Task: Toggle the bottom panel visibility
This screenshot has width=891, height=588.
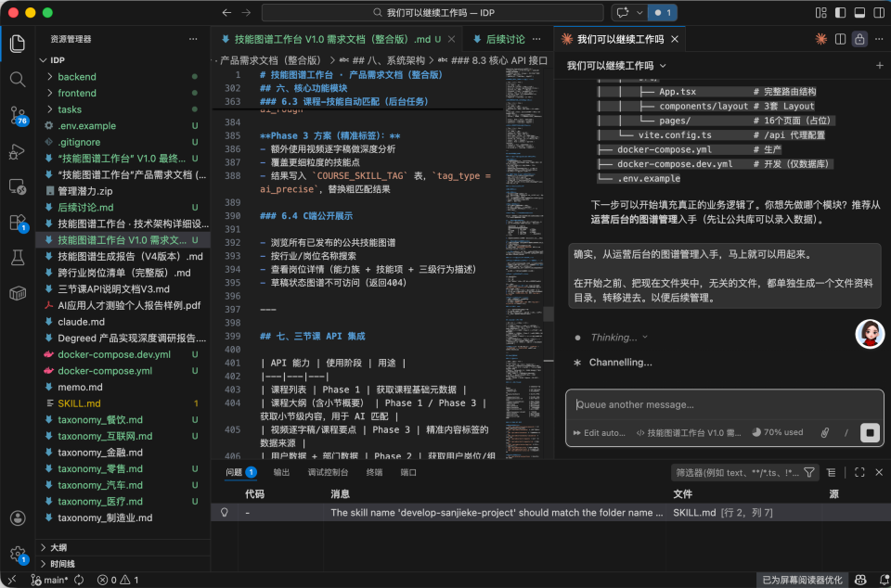Action: coord(859,12)
